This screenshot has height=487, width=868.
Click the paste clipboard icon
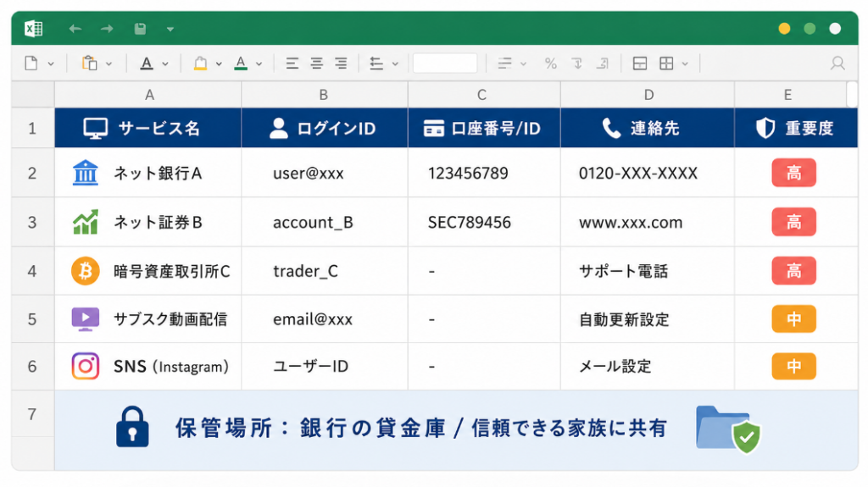(x=90, y=63)
